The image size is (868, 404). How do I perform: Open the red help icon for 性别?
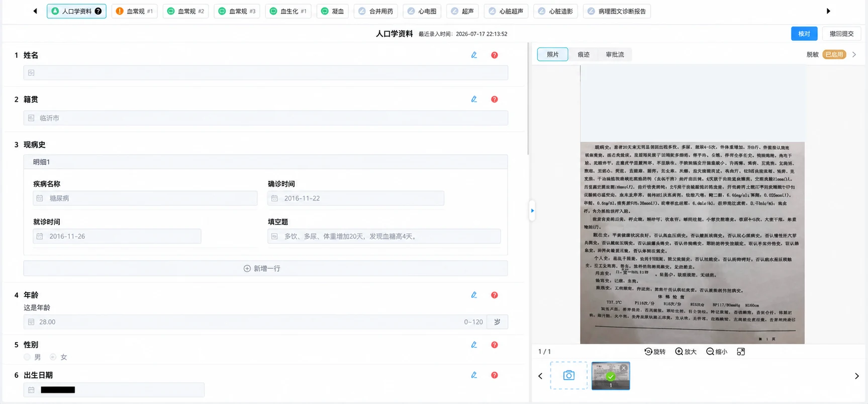coord(495,345)
